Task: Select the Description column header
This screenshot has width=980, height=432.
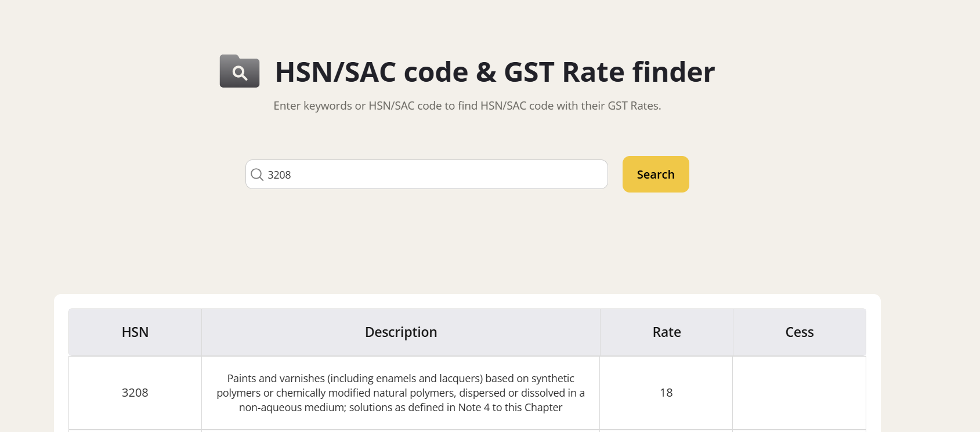Action: pos(401,332)
